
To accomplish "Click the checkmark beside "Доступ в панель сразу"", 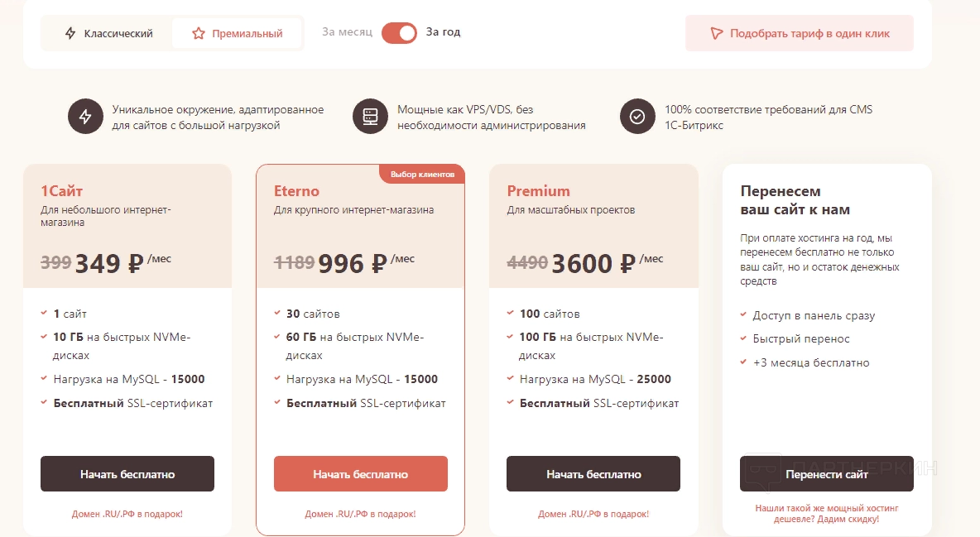I will click(743, 315).
